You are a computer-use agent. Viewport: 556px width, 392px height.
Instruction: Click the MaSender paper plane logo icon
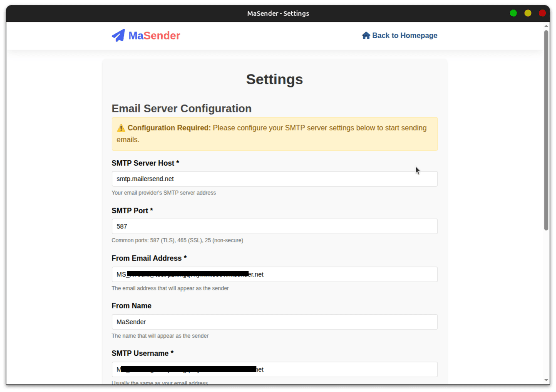pyautogui.click(x=118, y=36)
